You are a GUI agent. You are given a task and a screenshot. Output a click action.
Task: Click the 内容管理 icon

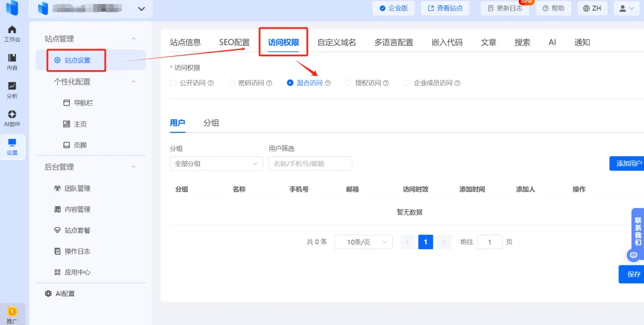pyautogui.click(x=57, y=209)
